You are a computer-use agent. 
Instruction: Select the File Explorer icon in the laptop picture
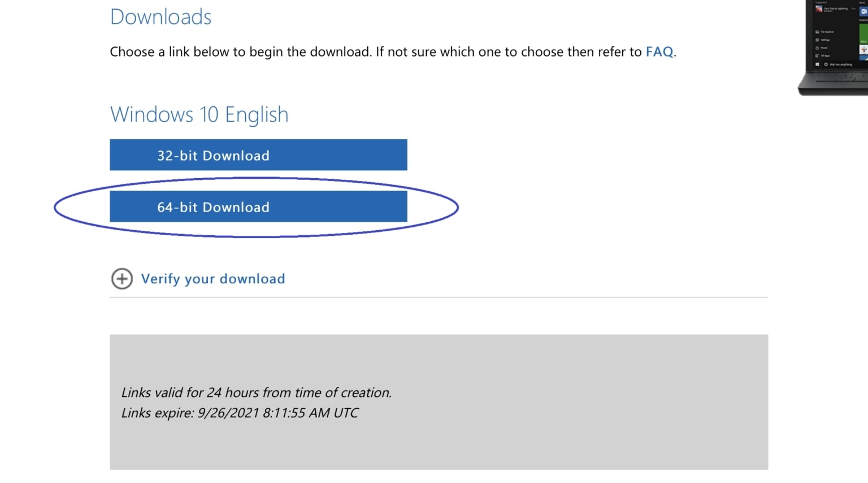[817, 32]
